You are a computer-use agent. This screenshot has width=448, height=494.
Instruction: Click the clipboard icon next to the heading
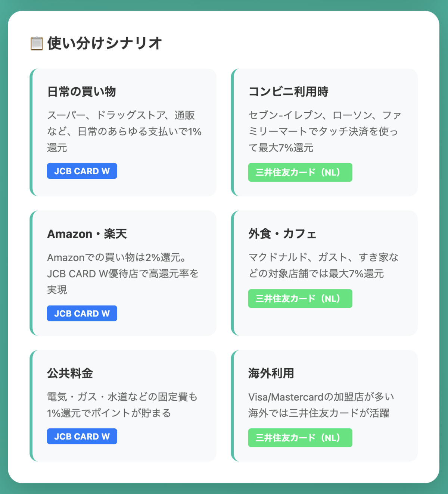click(x=36, y=43)
